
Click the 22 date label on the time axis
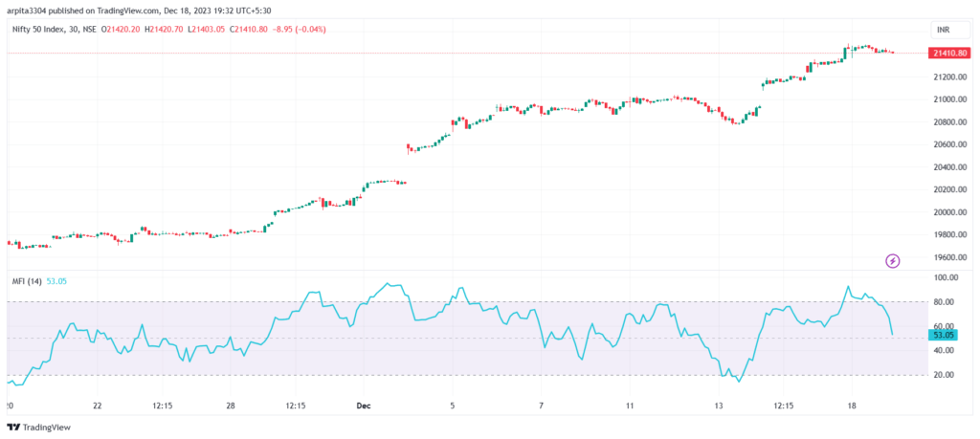[x=97, y=406]
